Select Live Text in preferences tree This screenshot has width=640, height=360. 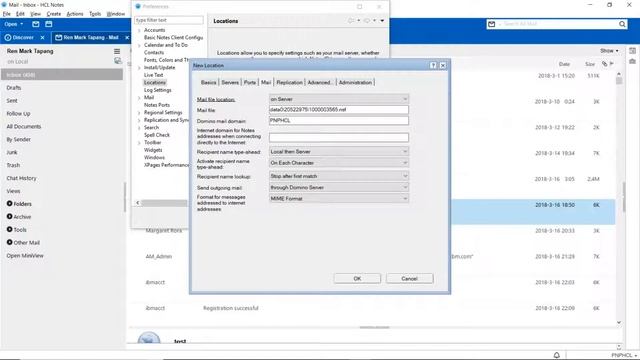(153, 75)
